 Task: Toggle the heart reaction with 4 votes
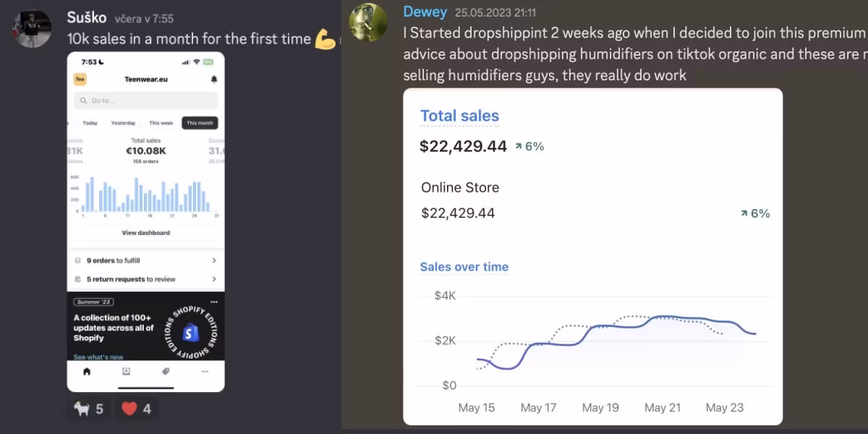136,409
